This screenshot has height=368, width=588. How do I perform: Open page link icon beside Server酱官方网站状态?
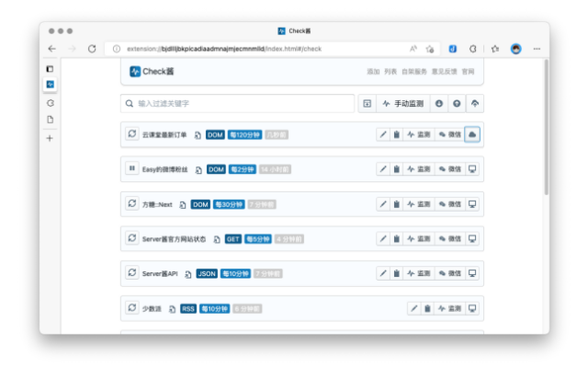pos(217,239)
